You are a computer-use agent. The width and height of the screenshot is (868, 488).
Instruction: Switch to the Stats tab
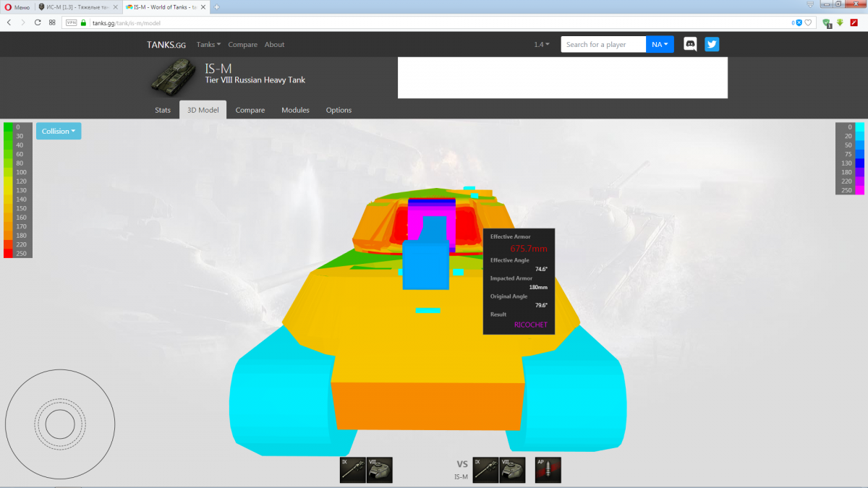[163, 110]
